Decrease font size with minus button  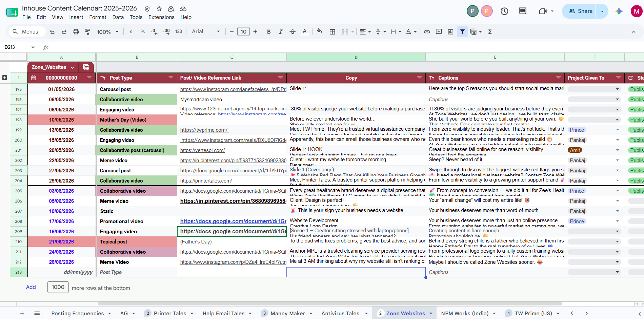[232, 32]
